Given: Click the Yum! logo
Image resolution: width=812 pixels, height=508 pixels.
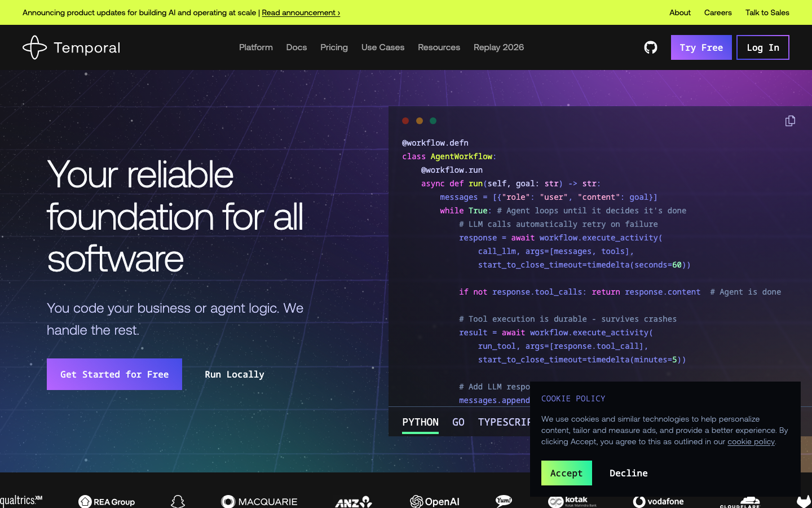Looking at the screenshot, I should 504,501.
